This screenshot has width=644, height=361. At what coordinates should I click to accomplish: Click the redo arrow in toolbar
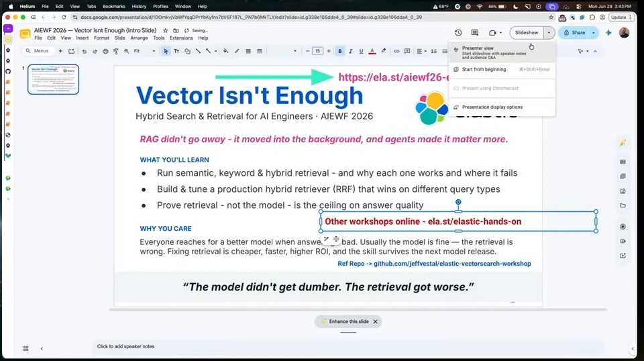[x=95, y=52]
